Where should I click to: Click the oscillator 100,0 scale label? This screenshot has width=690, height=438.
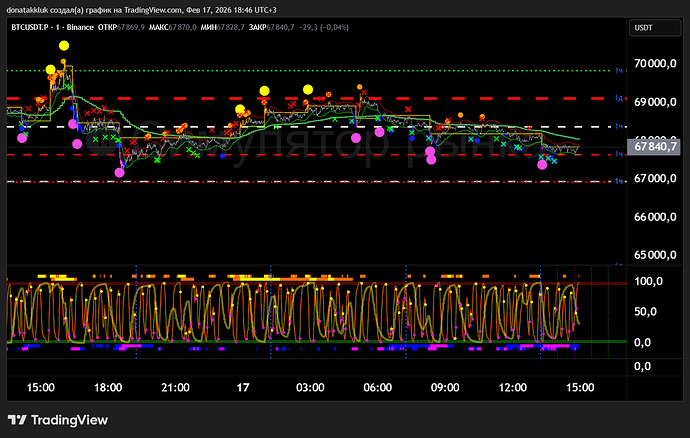(648, 282)
